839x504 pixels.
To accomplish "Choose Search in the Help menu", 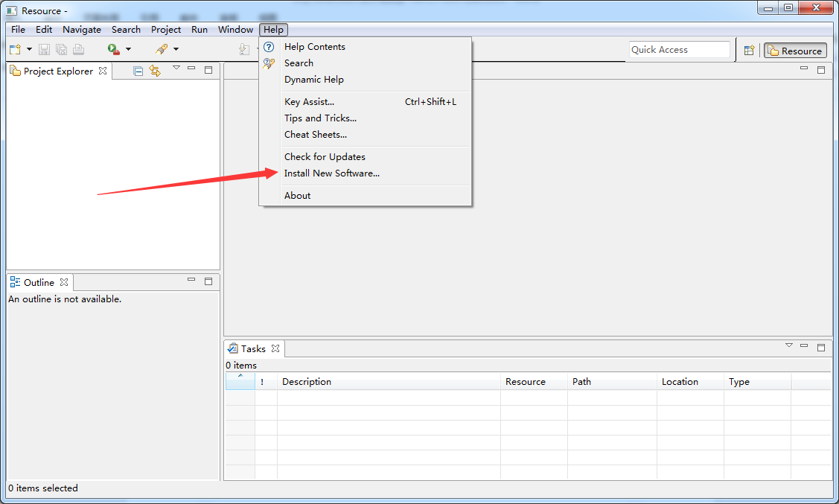I will pyautogui.click(x=365, y=63).
